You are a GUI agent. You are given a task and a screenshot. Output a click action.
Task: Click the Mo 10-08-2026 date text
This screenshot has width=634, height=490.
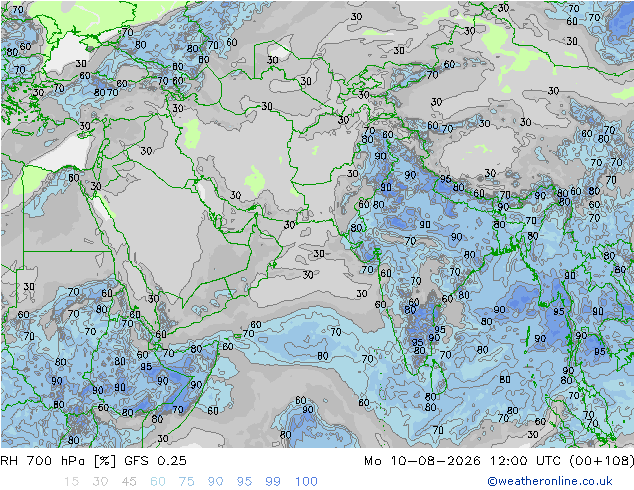tap(423, 460)
